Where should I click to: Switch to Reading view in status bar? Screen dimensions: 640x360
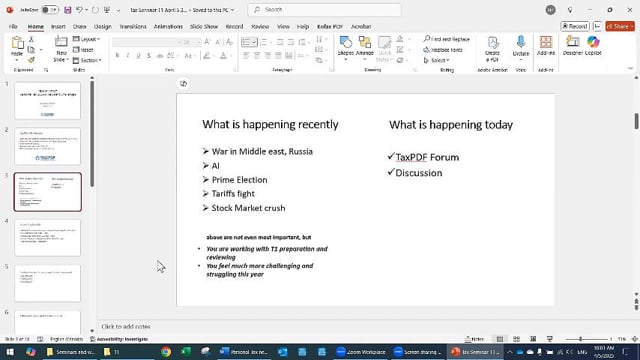(533, 339)
